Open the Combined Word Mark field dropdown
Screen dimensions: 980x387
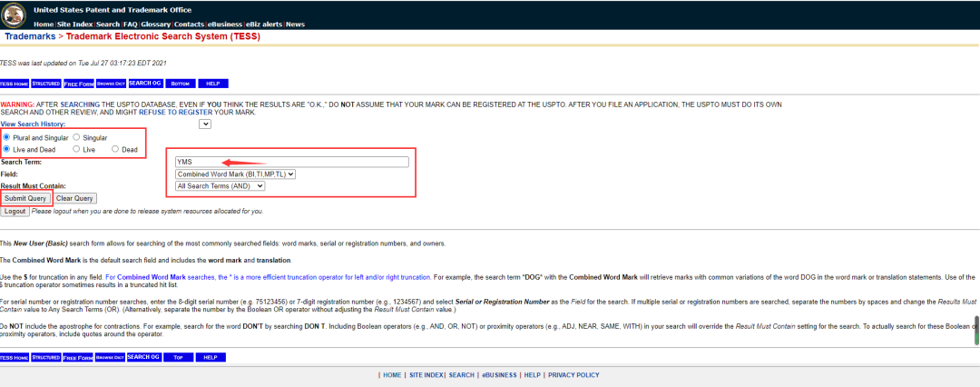[236, 174]
